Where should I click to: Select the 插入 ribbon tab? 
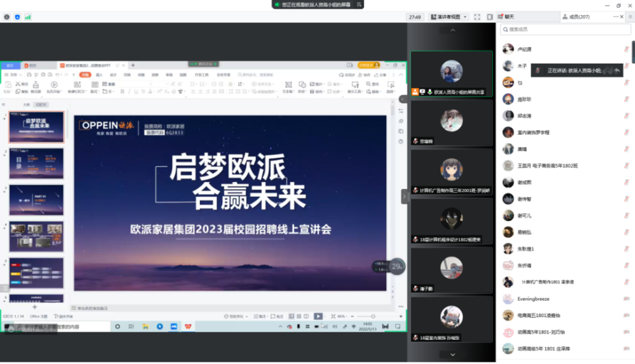pyautogui.click(x=99, y=75)
